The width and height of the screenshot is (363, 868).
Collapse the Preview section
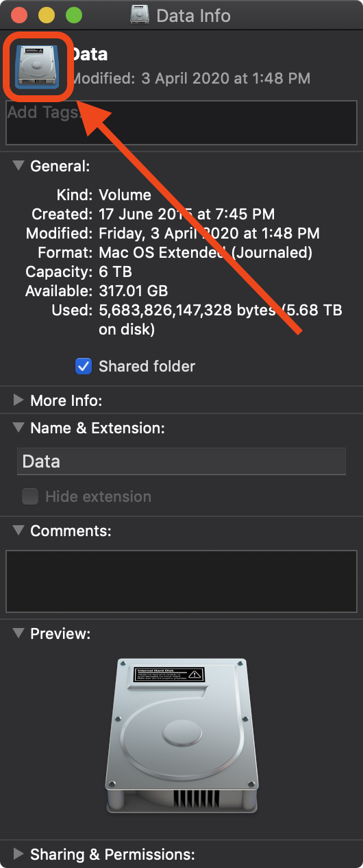(18, 633)
